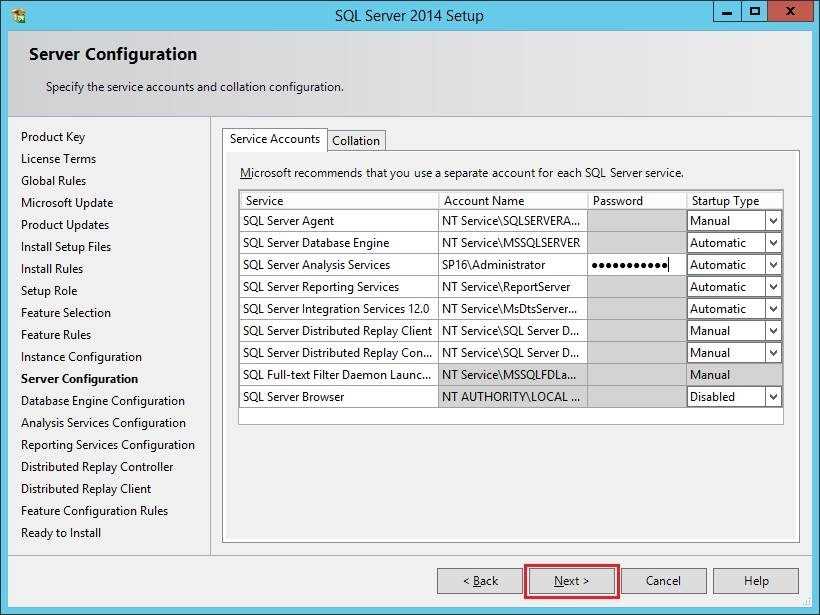
Task: Select Reporting Services Configuration step
Action: tap(108, 445)
